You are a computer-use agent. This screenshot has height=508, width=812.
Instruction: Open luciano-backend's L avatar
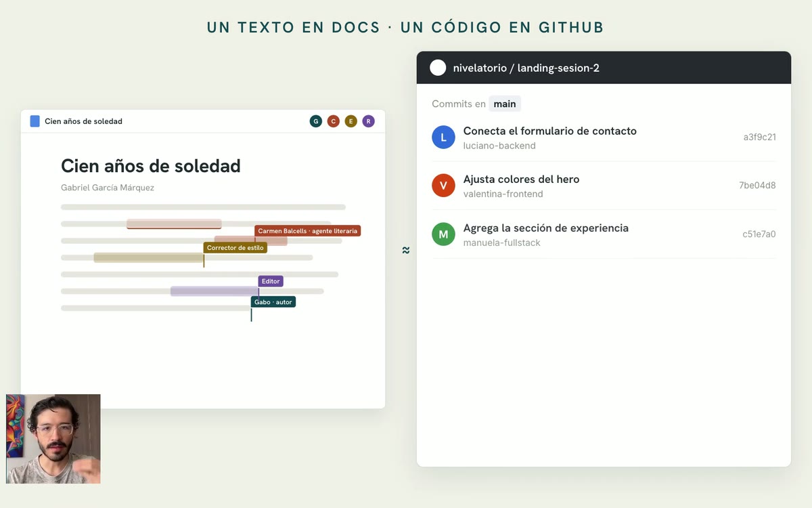tap(443, 137)
